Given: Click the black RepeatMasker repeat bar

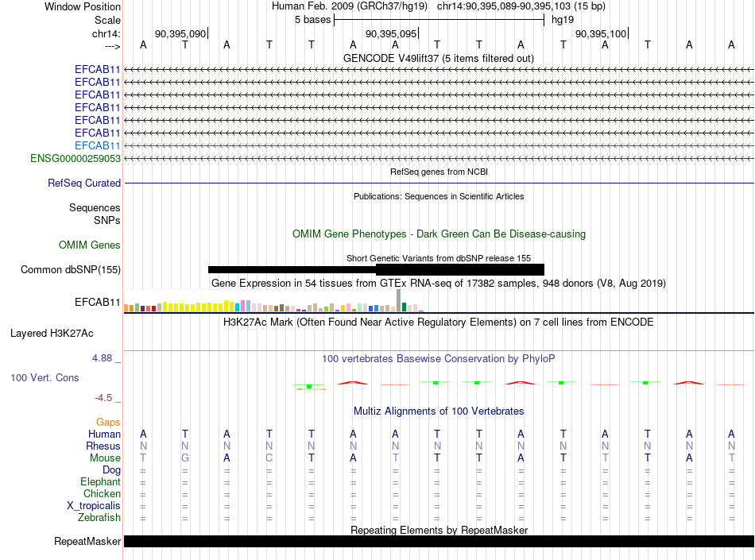Looking at the screenshot, I should (x=439, y=541).
